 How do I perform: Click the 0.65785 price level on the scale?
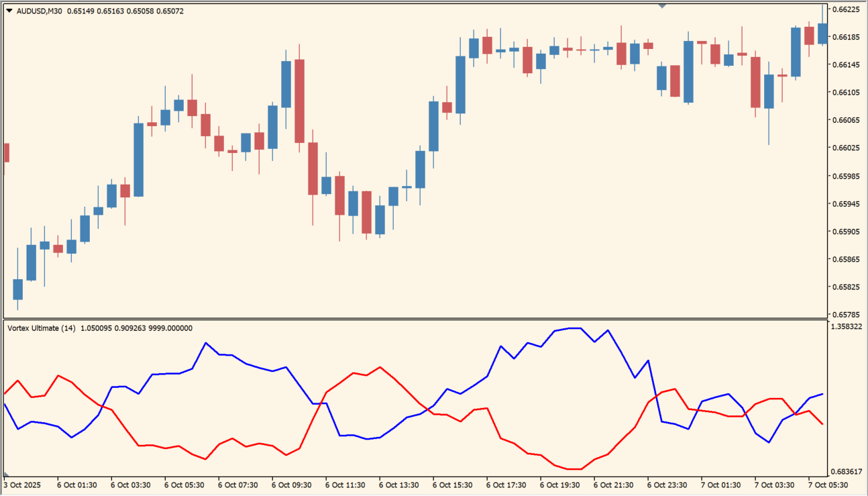[845, 314]
